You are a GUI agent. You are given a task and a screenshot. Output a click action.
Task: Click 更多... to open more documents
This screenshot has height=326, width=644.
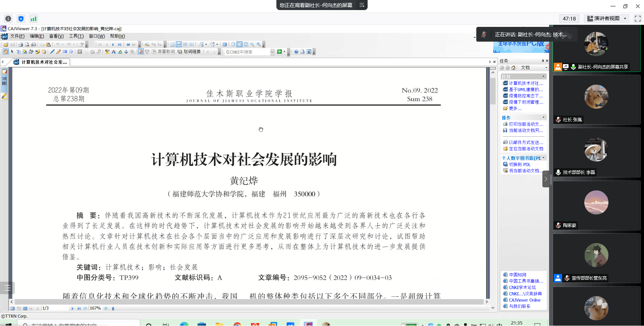point(515,108)
